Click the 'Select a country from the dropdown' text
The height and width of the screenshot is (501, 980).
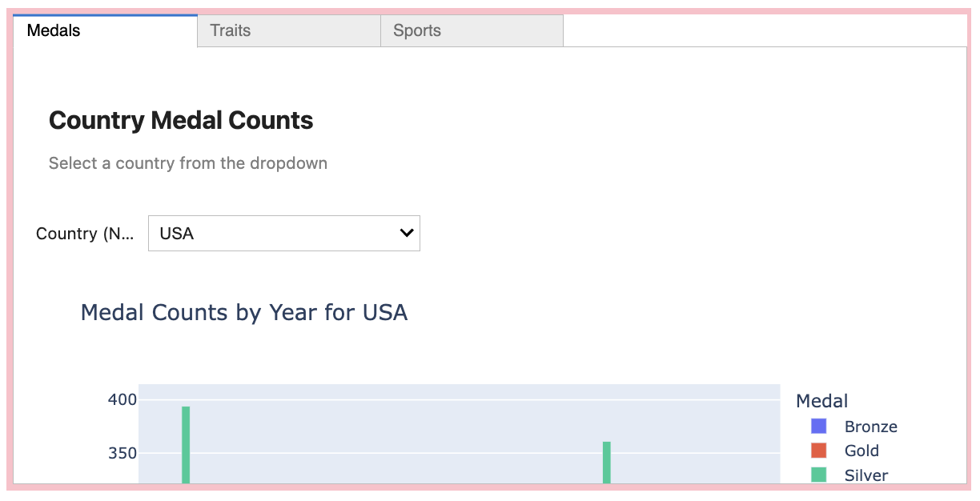[x=188, y=163]
